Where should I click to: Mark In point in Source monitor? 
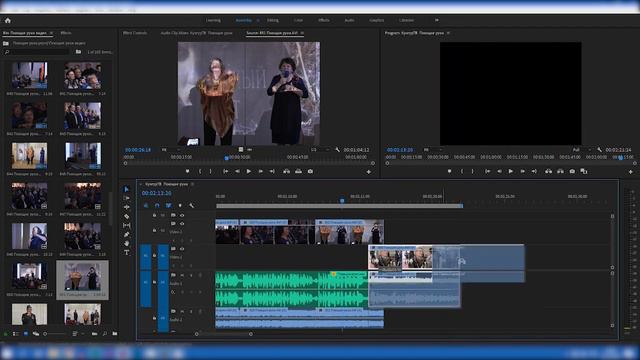coord(200,171)
